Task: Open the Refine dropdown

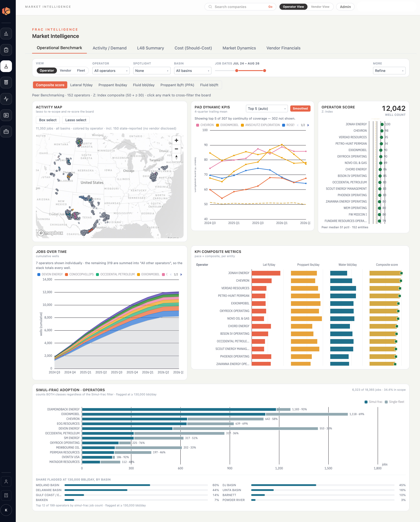Action: [x=389, y=71]
